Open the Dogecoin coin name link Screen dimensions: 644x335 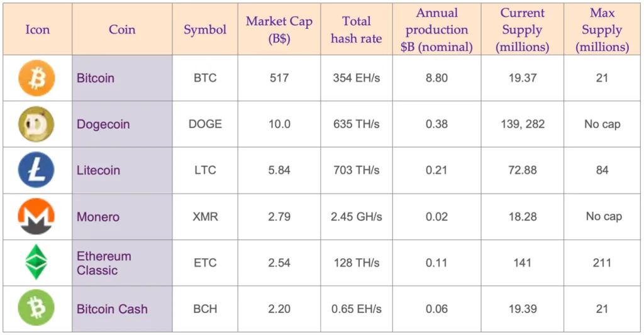tap(103, 124)
